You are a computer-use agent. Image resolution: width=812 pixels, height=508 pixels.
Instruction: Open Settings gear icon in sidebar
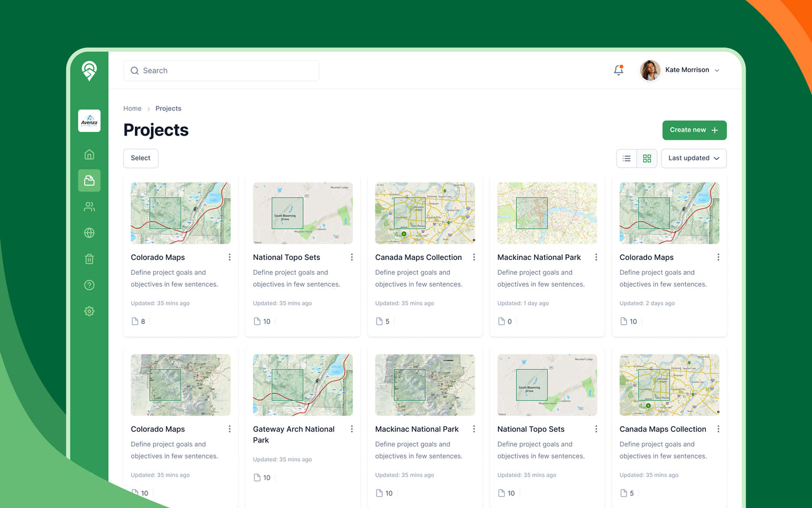point(89,311)
